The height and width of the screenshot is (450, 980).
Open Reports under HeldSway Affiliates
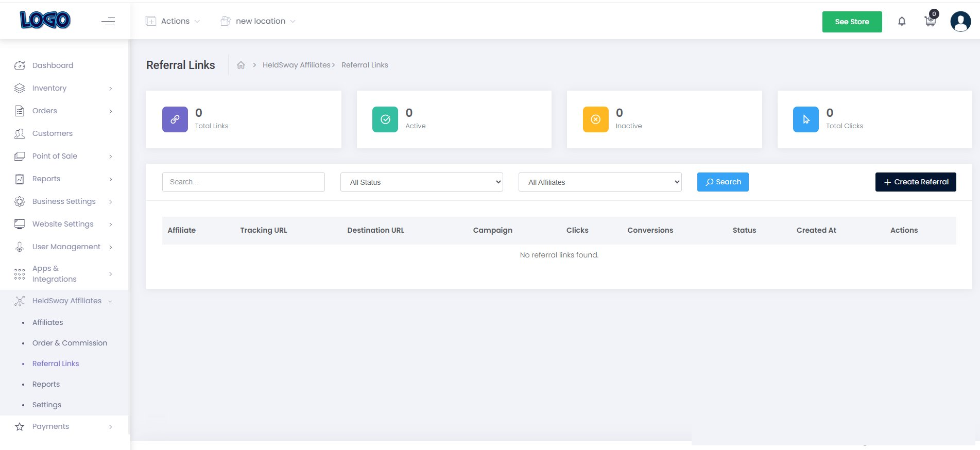pos(46,384)
